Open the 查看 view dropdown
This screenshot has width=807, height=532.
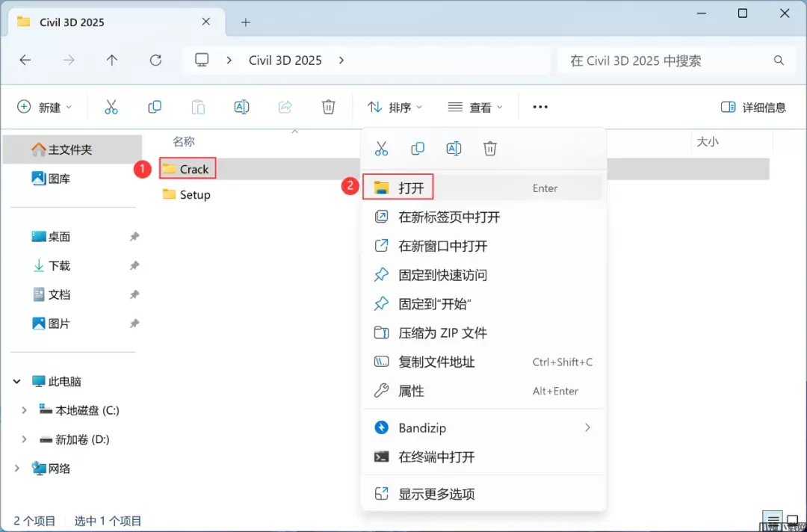(x=475, y=107)
